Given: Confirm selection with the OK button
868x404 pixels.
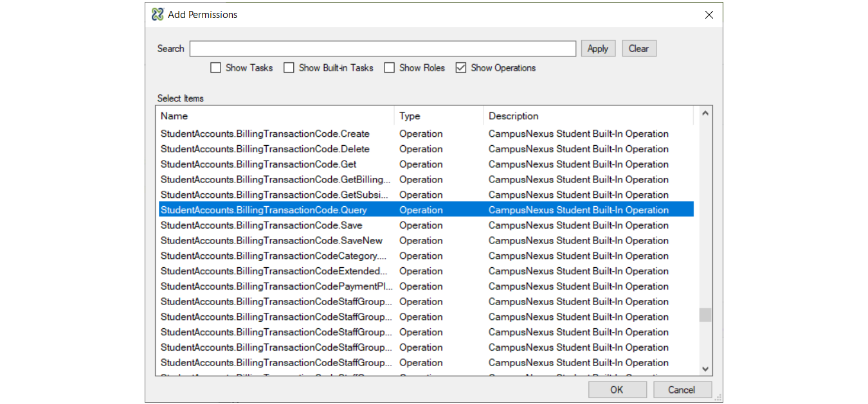Looking at the screenshot, I should (617, 390).
